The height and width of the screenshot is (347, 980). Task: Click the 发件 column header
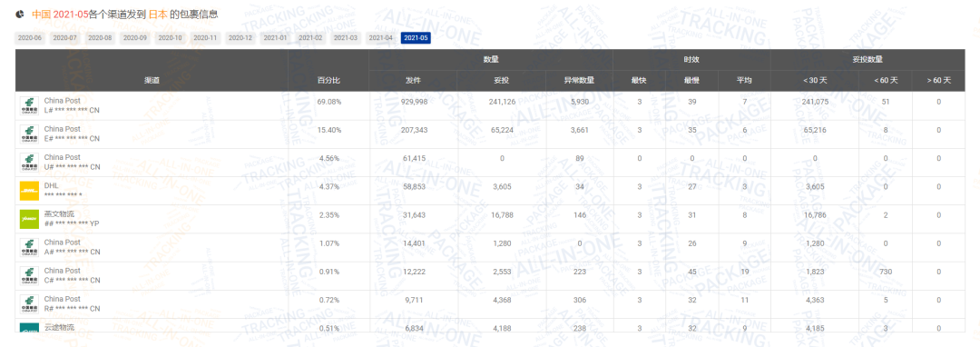(413, 81)
